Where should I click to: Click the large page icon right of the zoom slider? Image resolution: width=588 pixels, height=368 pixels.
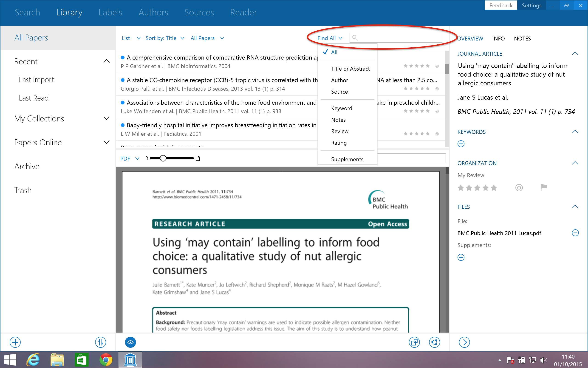click(198, 158)
